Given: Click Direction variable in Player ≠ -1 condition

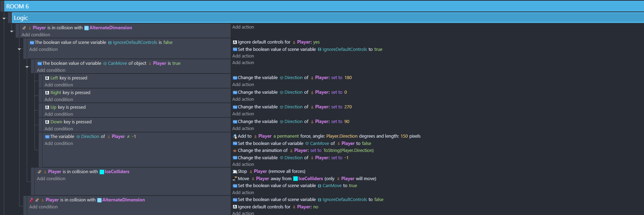Looking at the screenshot, I should click(90, 137).
